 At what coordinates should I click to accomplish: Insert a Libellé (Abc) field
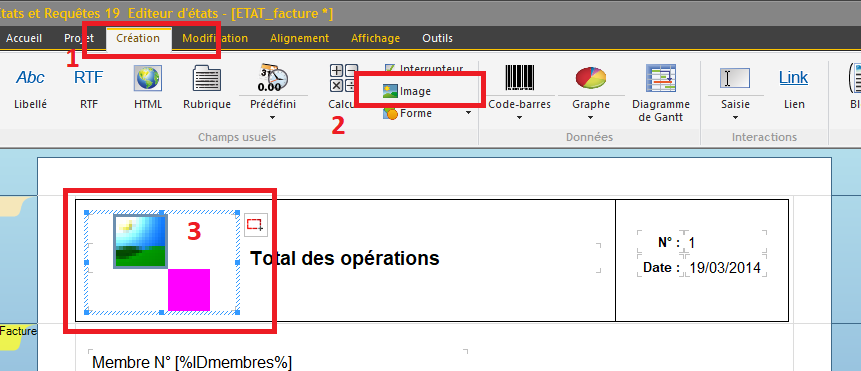pyautogui.click(x=31, y=88)
